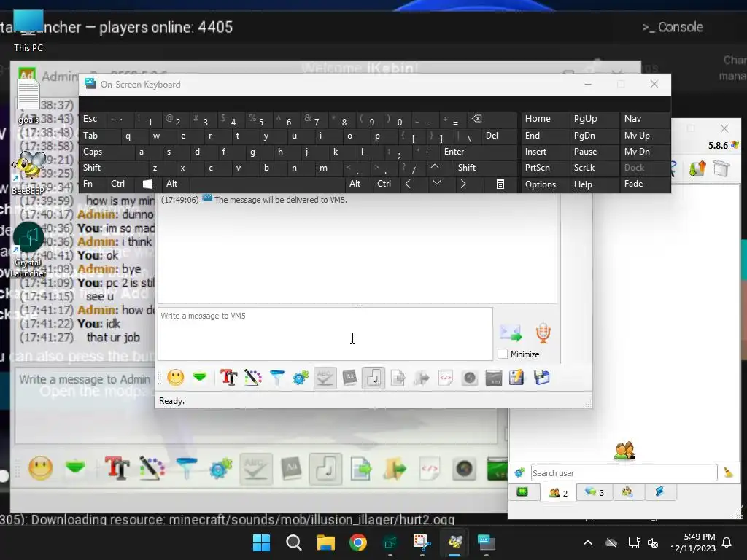Tick the Minimize checkbox
The width and height of the screenshot is (747, 560).
click(x=503, y=354)
